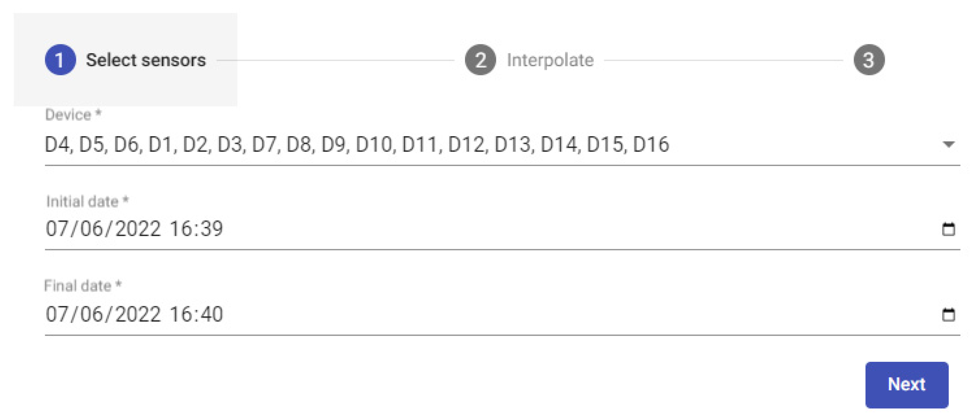The width and height of the screenshot is (980, 420).
Task: Click the step 3 circle icon
Action: [868, 60]
